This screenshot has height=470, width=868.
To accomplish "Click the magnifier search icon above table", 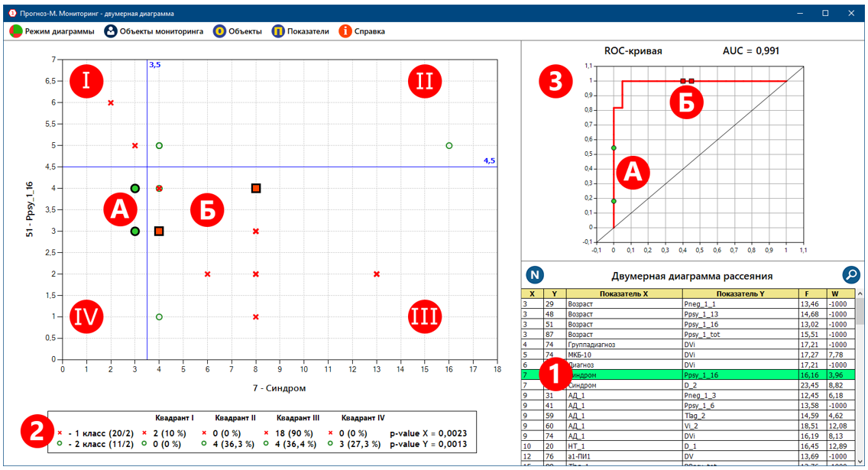I will pos(851,275).
